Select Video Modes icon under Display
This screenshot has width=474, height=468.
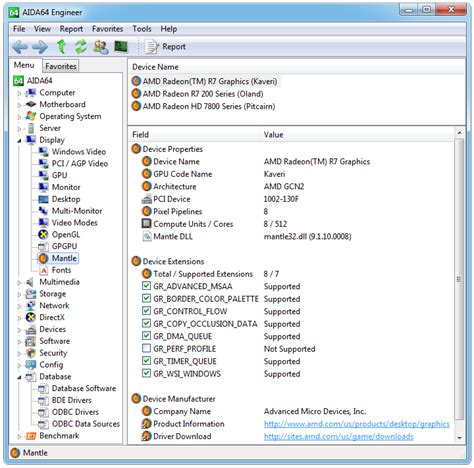click(43, 223)
